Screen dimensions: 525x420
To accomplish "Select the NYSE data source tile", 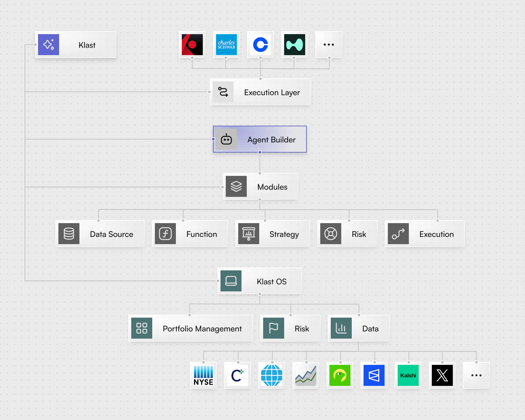I will tap(203, 375).
